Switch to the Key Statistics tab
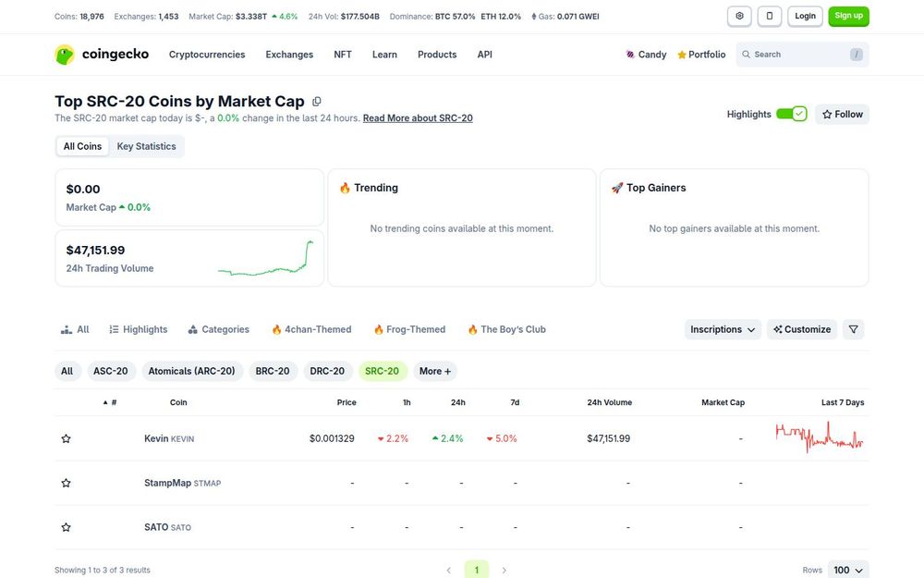Screen dimensions: 924x578 [146, 146]
